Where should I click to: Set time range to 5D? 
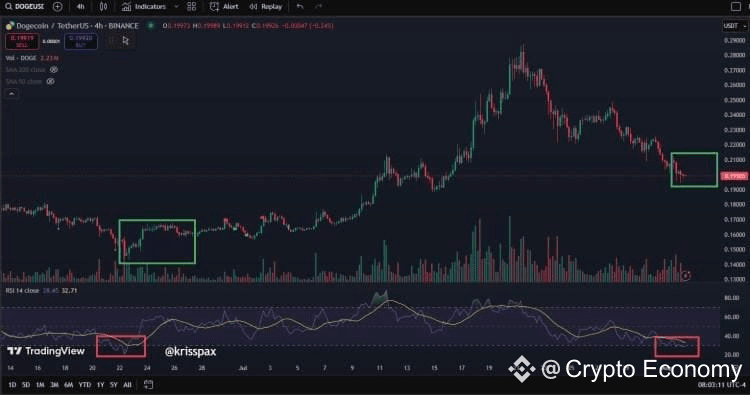point(26,384)
